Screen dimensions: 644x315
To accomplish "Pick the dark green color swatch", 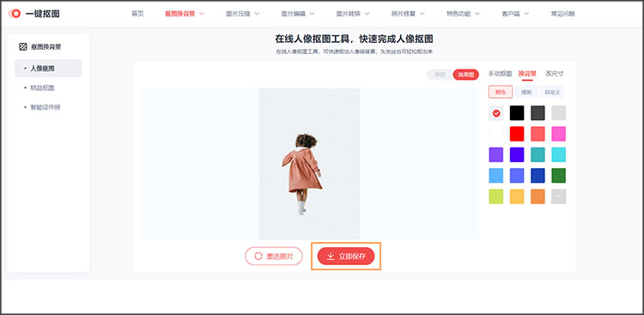I will pos(559,175).
